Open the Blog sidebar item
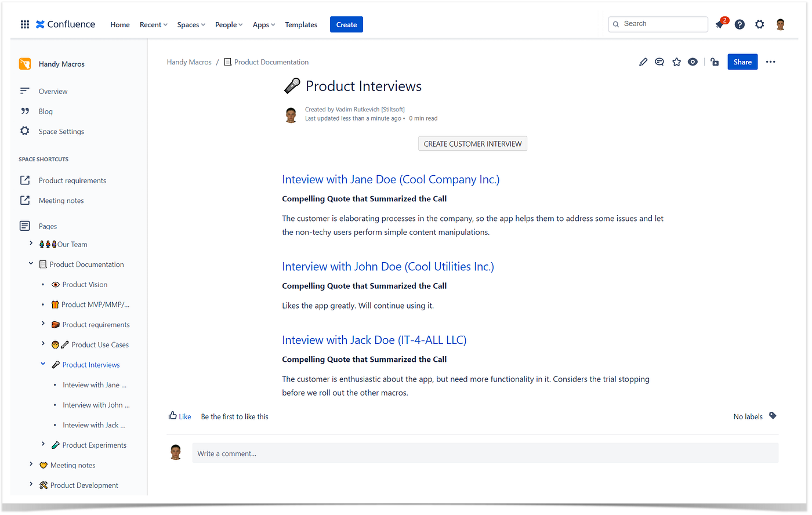 pyautogui.click(x=46, y=111)
